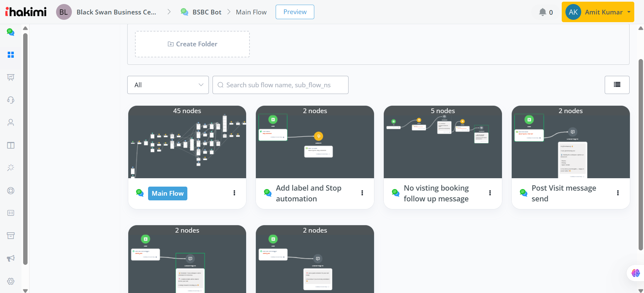Open options for Post Visit message send
This screenshot has height=293, width=644.
pos(618,193)
